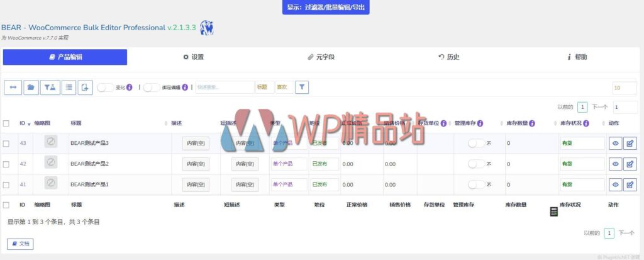This screenshot has width=644, height=260.
Task: Toggle the 变化 switch
Action: click(x=106, y=88)
